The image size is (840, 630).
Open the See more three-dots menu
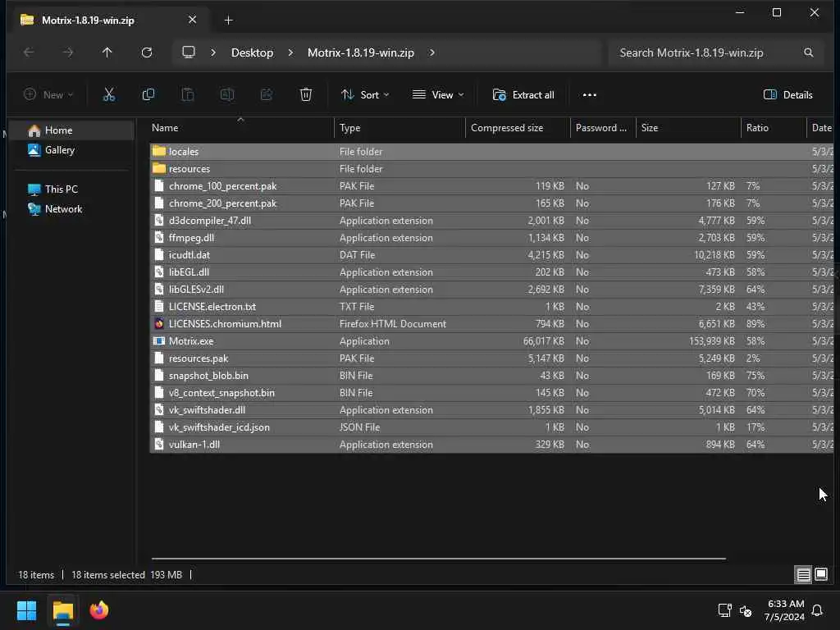tap(589, 95)
